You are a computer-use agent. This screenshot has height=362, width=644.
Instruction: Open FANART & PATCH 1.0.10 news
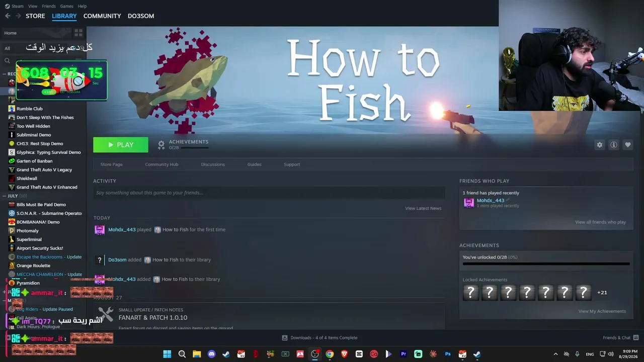coord(153,318)
